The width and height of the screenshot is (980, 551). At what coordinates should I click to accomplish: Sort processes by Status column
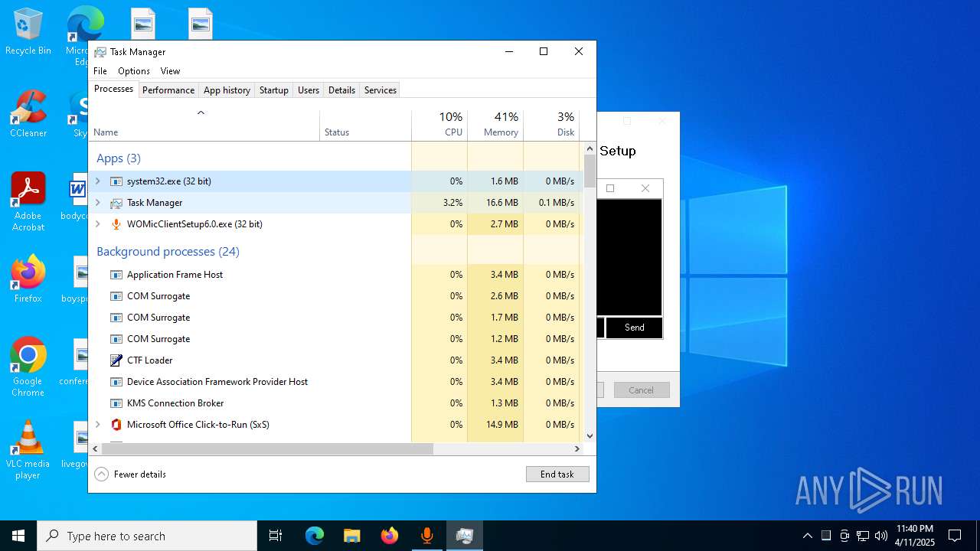pos(365,125)
